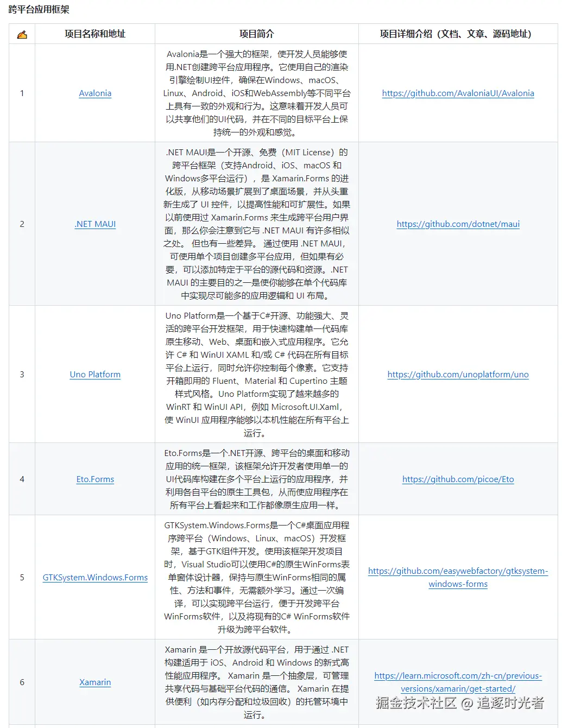Open the Uno Platform project link
The image size is (562, 728).
click(x=95, y=375)
